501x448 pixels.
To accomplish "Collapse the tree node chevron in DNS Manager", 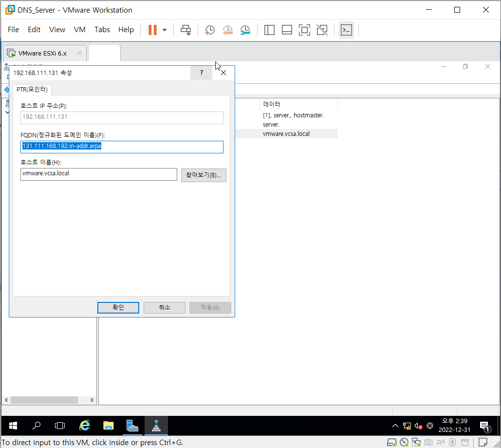I will click(7, 112).
